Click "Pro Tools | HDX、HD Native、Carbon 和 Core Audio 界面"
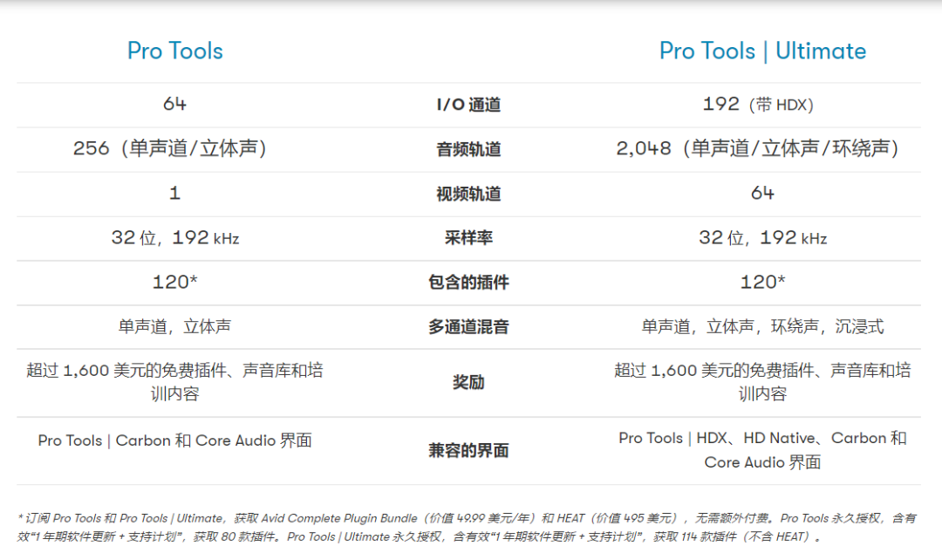942x560 pixels. tap(762, 450)
